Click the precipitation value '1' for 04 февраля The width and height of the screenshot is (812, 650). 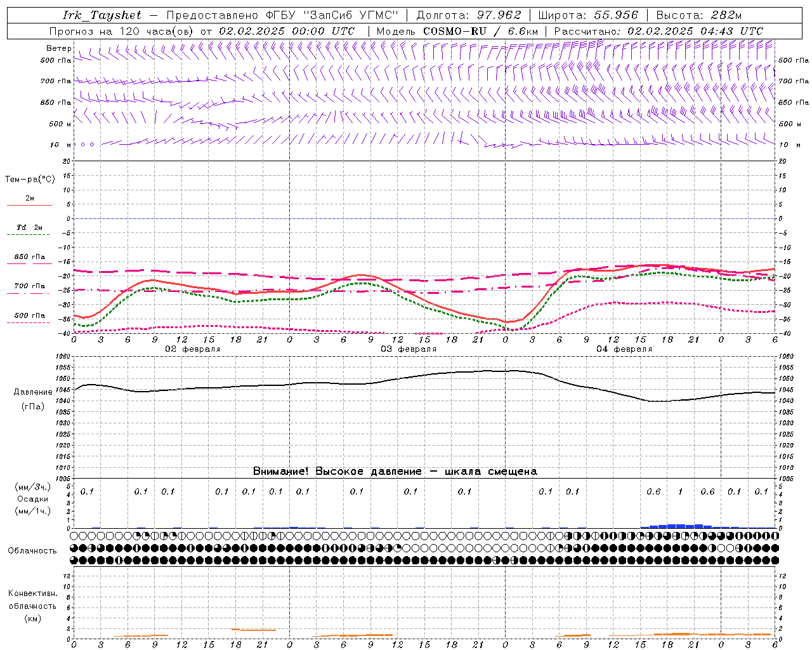tap(681, 492)
